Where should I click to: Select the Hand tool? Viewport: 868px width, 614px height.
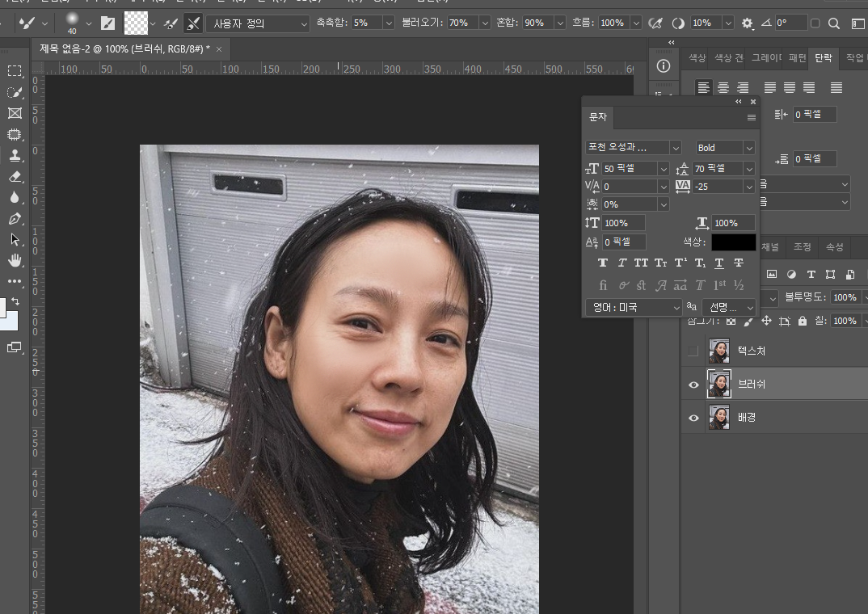coord(16,261)
